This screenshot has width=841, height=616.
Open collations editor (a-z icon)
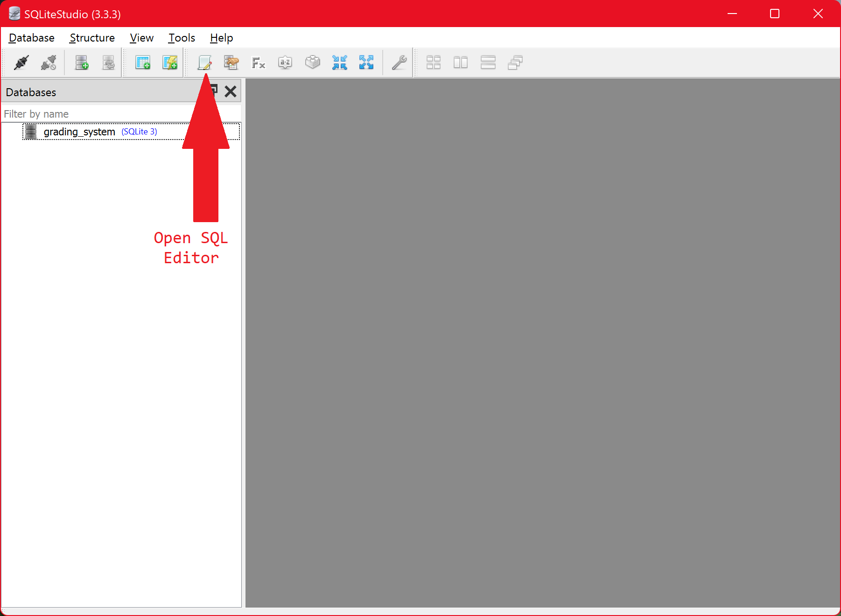click(x=285, y=63)
